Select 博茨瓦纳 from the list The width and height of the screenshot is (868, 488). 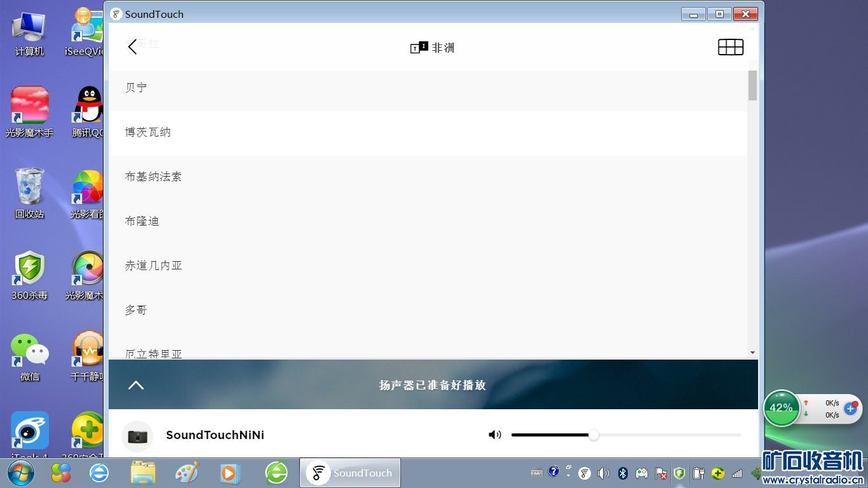pyautogui.click(x=428, y=132)
